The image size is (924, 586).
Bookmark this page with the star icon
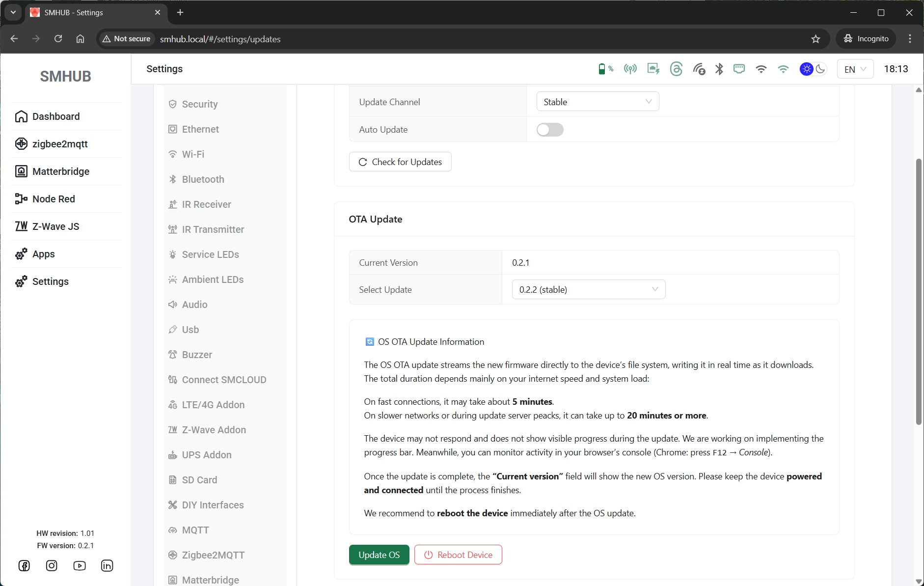click(815, 39)
